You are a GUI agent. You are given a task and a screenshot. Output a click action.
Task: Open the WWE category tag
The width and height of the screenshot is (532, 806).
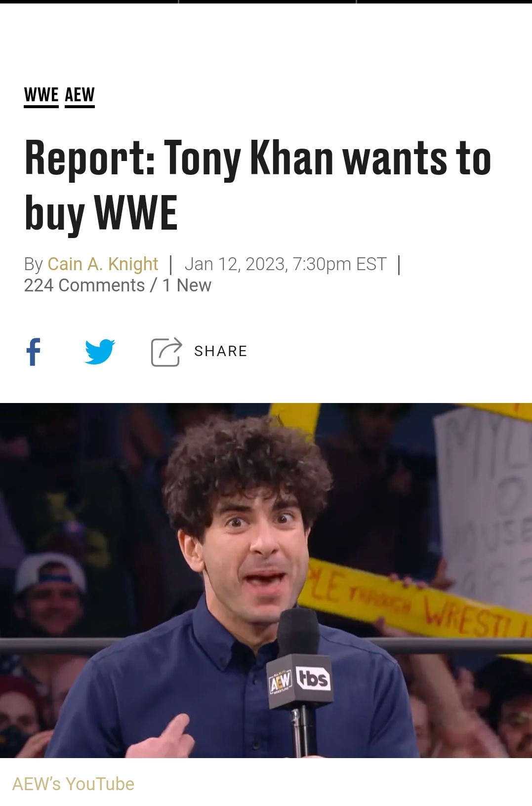[41, 95]
